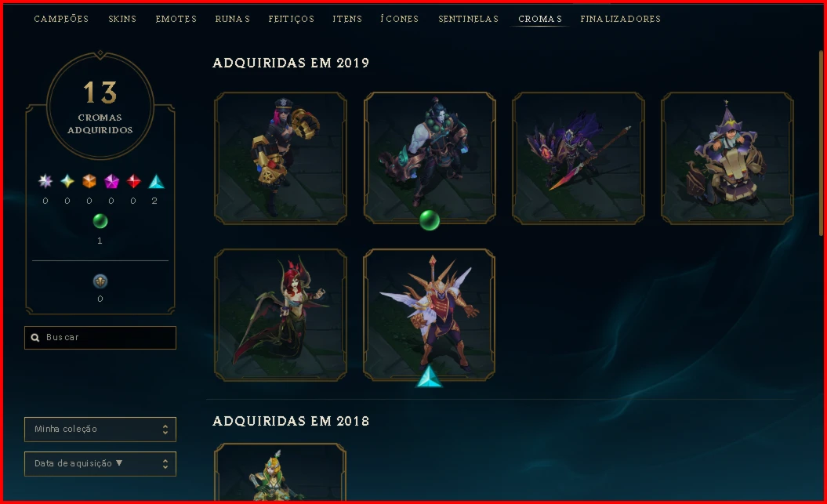The image size is (827, 504).
Task: Open the Minha coleção dropdown
Action: pyautogui.click(x=100, y=429)
